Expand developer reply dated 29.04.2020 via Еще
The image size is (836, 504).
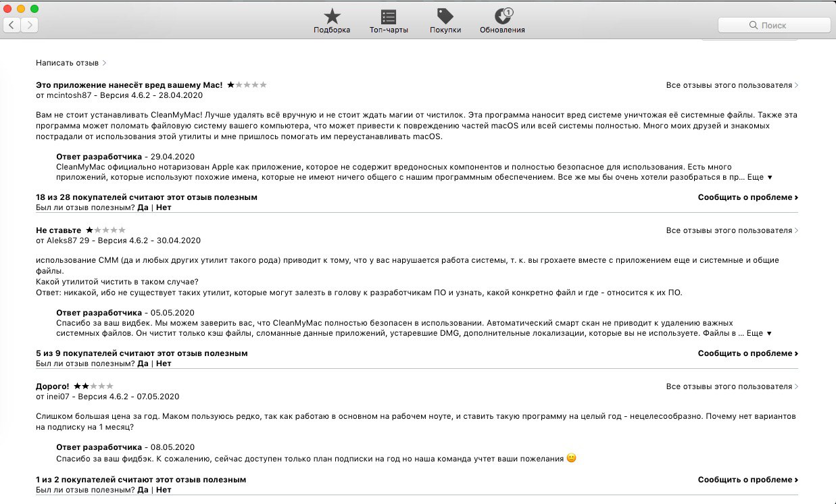(760, 177)
